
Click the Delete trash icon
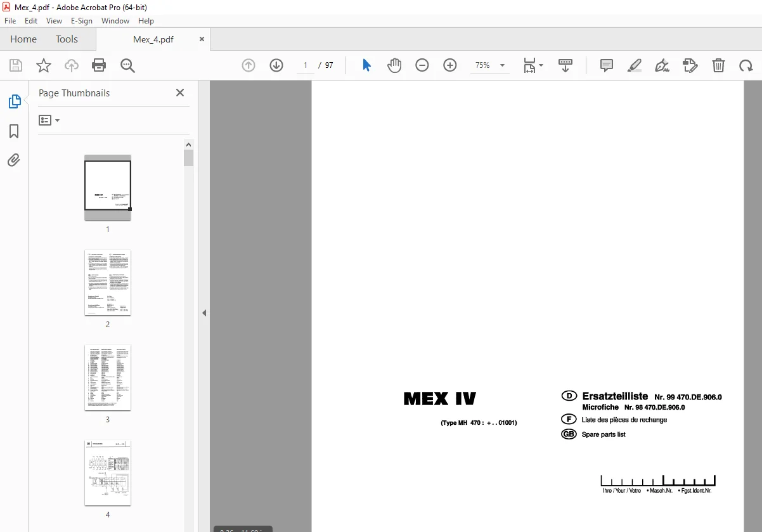[x=718, y=65]
